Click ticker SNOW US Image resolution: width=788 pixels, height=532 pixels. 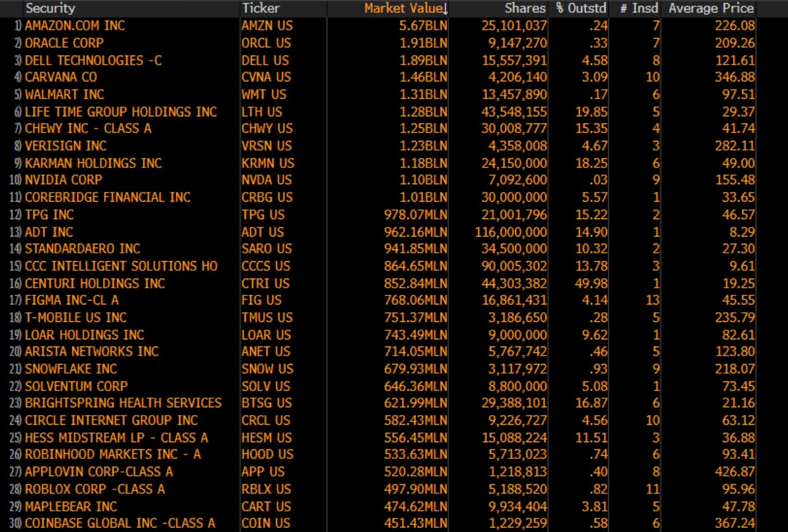[x=267, y=369]
